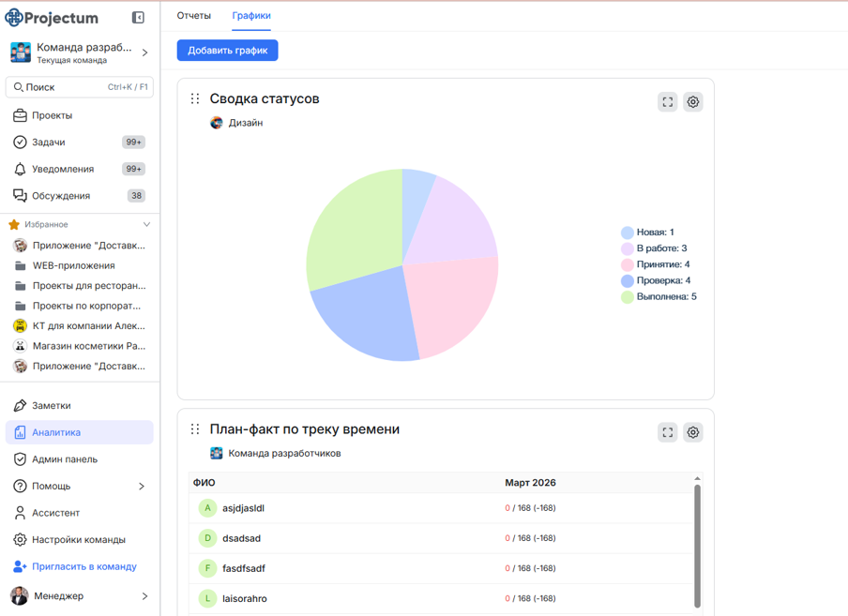Toggle the Выполнена legend color swatch
This screenshot has width=848, height=616.
click(x=628, y=296)
